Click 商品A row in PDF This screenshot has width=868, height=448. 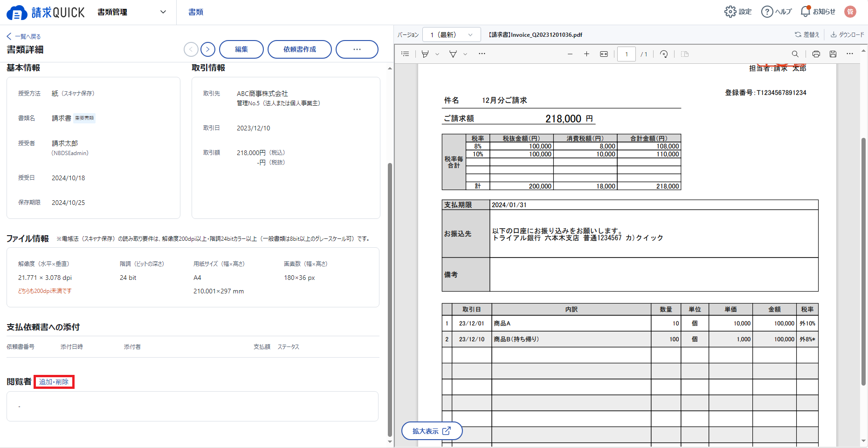click(x=630, y=323)
